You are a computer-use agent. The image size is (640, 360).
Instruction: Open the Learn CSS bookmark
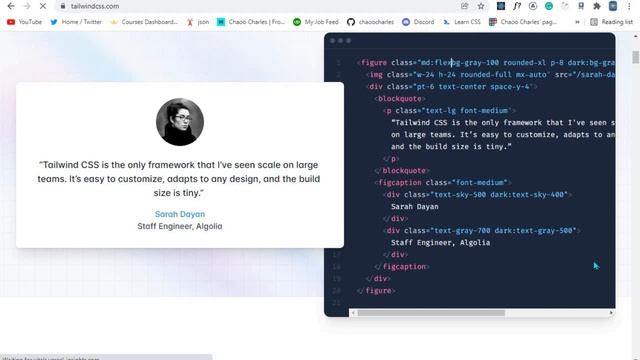click(x=462, y=22)
